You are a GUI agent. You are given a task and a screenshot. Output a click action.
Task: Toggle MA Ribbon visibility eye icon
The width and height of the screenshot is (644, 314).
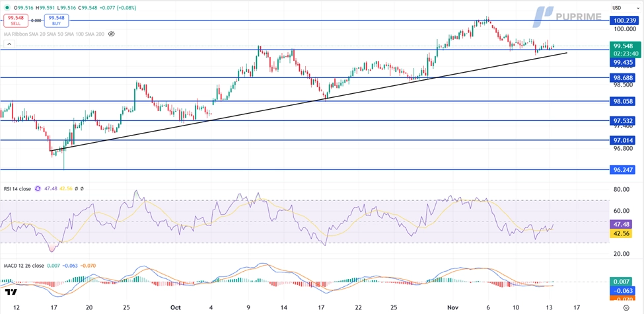pyautogui.click(x=111, y=34)
